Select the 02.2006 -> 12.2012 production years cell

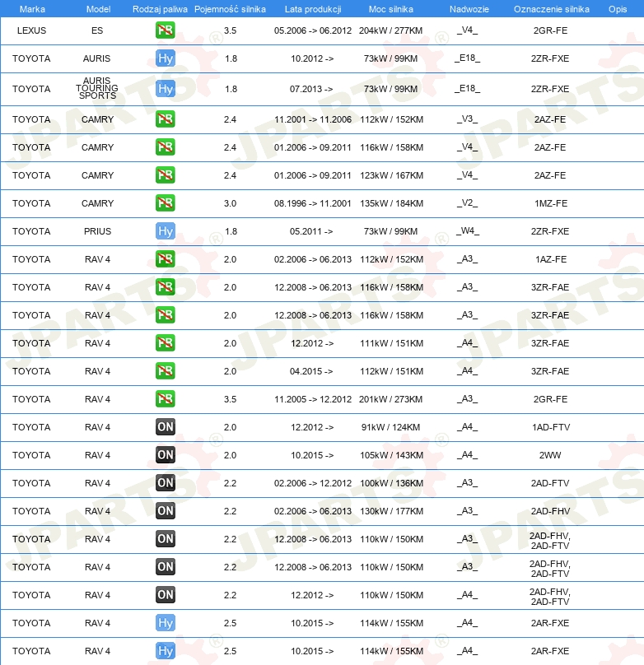313,483
